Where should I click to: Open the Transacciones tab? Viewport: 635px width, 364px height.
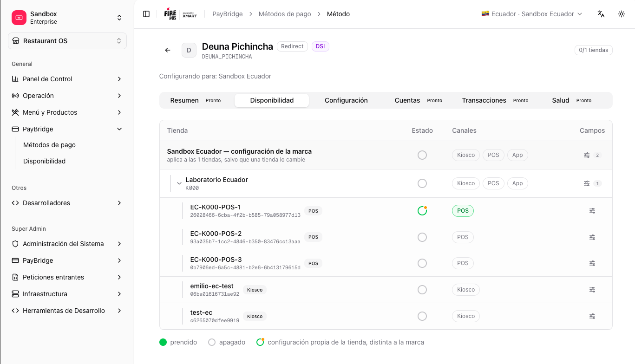(x=495, y=100)
